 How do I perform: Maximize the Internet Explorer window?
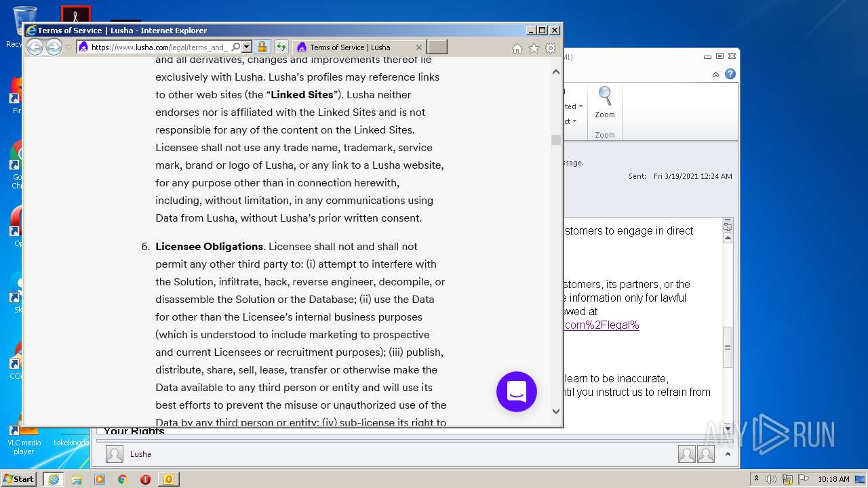542,30
